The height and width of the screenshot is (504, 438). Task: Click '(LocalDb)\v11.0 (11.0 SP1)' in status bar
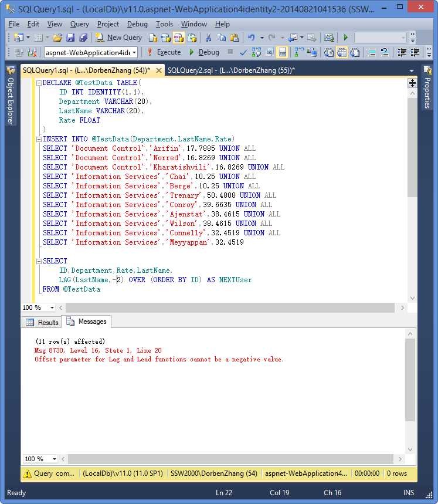coord(123,473)
